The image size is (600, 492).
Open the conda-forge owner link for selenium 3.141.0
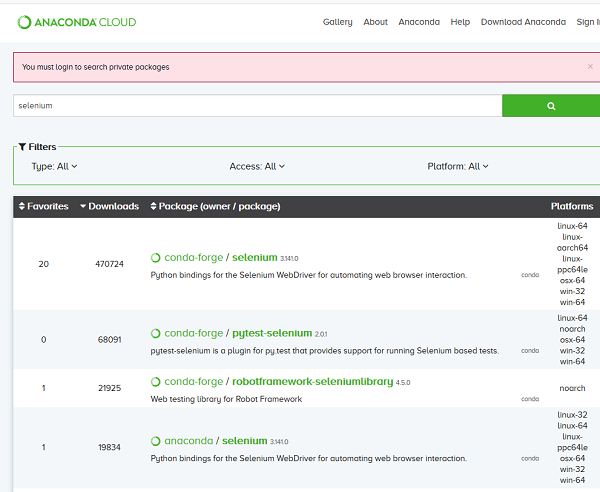click(194, 258)
